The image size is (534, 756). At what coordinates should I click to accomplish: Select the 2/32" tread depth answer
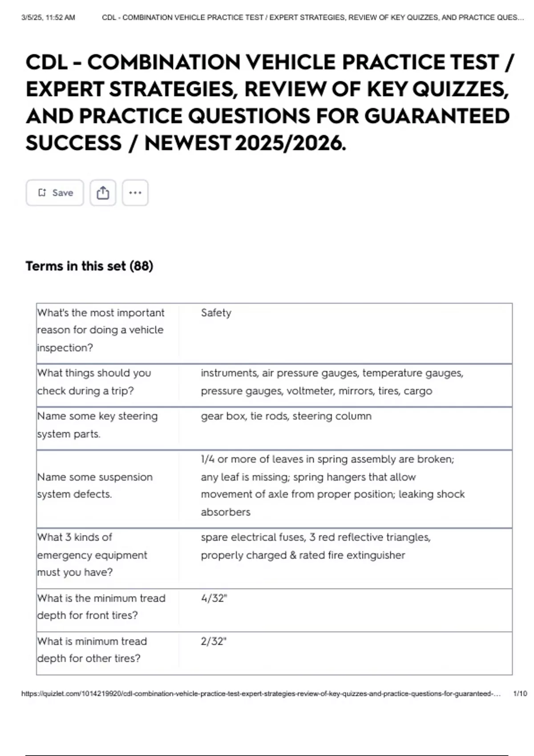pyautogui.click(x=214, y=641)
